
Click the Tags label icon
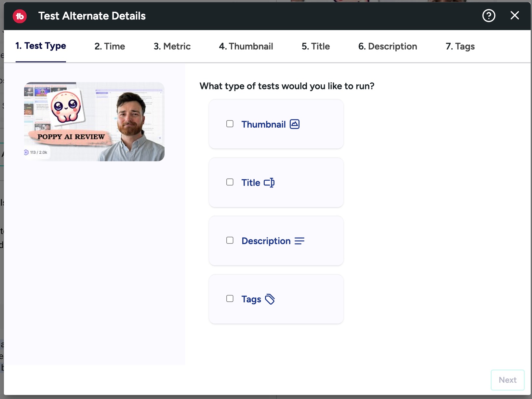pos(270,299)
